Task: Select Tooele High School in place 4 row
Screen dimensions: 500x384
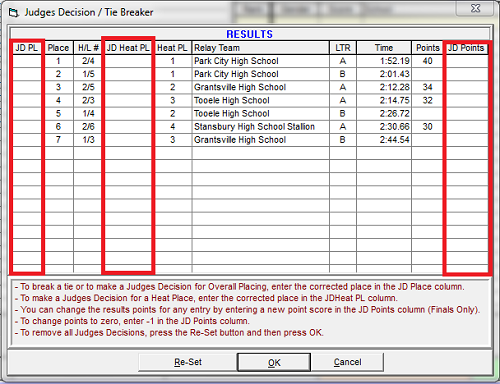Action: pos(232,100)
